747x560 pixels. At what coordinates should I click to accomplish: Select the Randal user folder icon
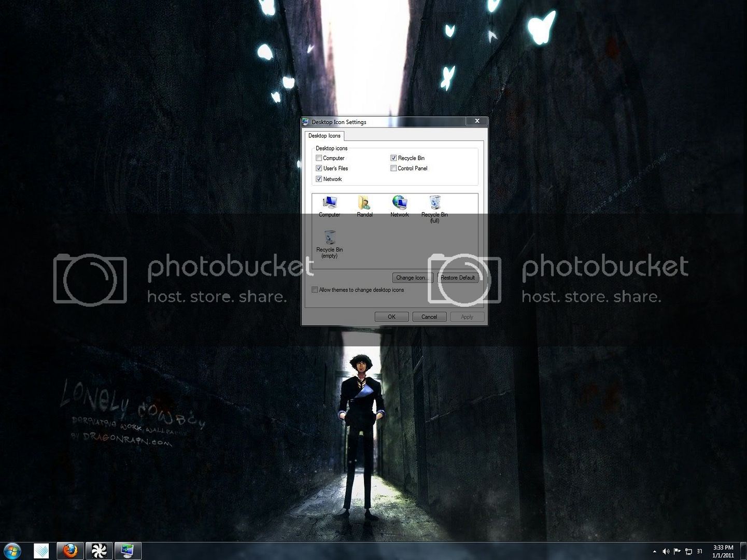pos(364,206)
